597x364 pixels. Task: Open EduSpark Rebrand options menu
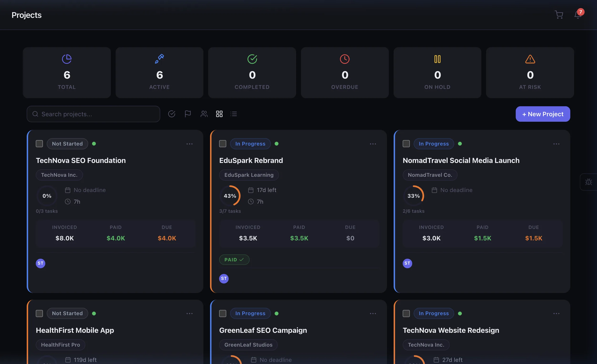(x=373, y=144)
